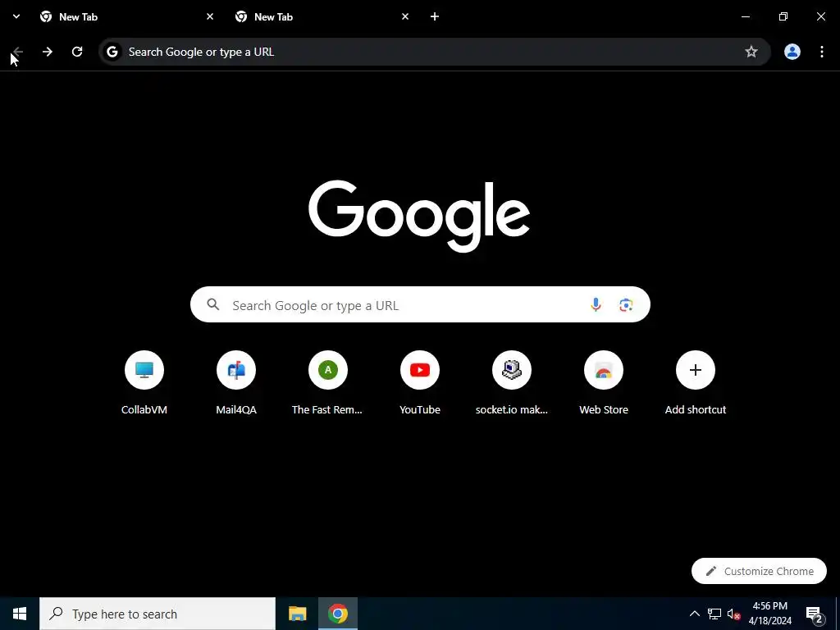Open the Mail4QA shortcut
The width and height of the screenshot is (840, 630).
(236, 382)
